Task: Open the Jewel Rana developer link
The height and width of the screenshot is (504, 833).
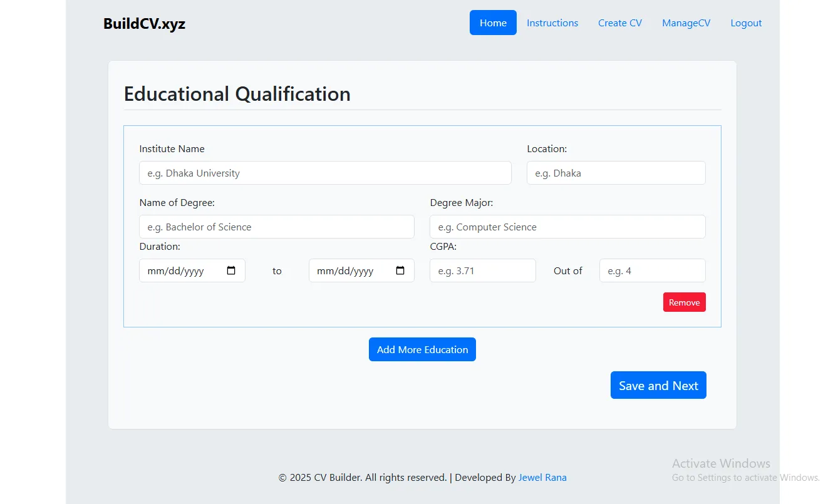Action: (x=542, y=477)
